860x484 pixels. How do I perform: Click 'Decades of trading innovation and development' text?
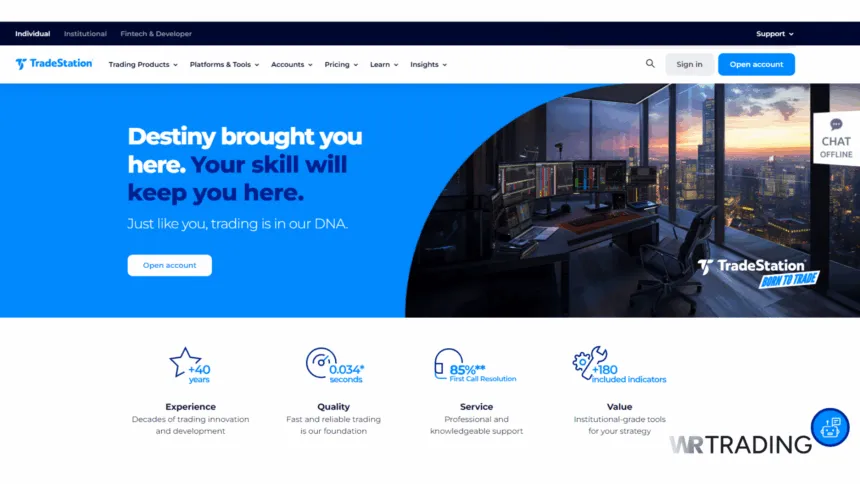190,425
